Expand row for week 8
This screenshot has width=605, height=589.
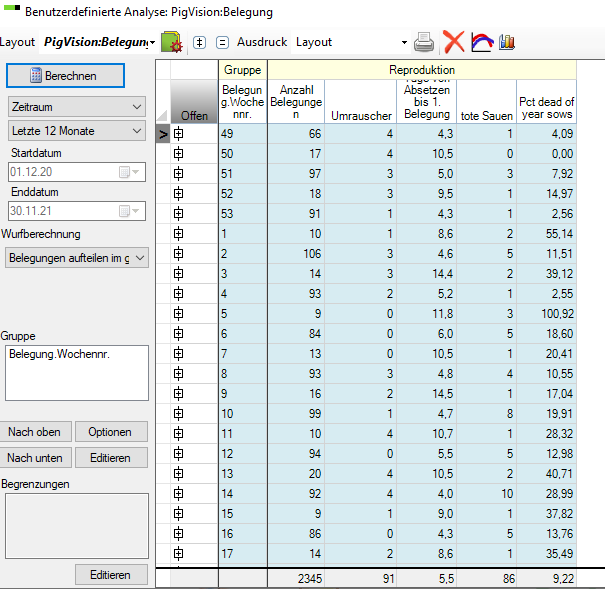[x=178, y=374]
